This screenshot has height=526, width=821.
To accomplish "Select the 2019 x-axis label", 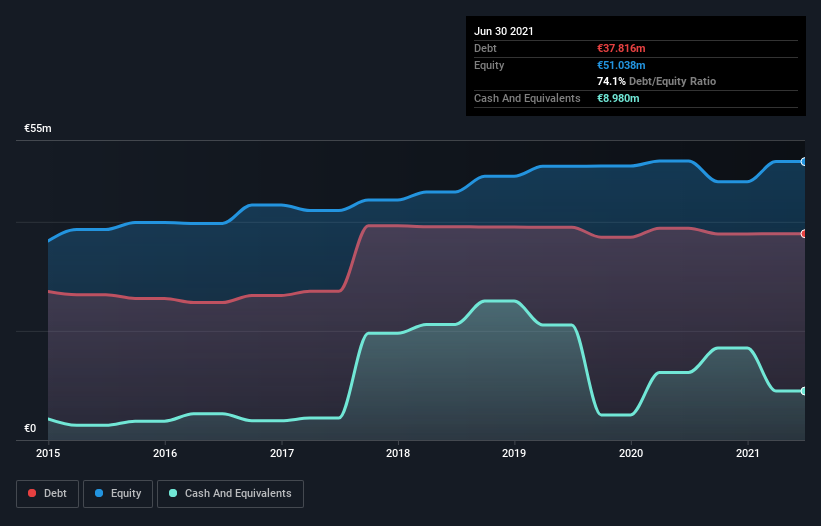I will pos(514,453).
